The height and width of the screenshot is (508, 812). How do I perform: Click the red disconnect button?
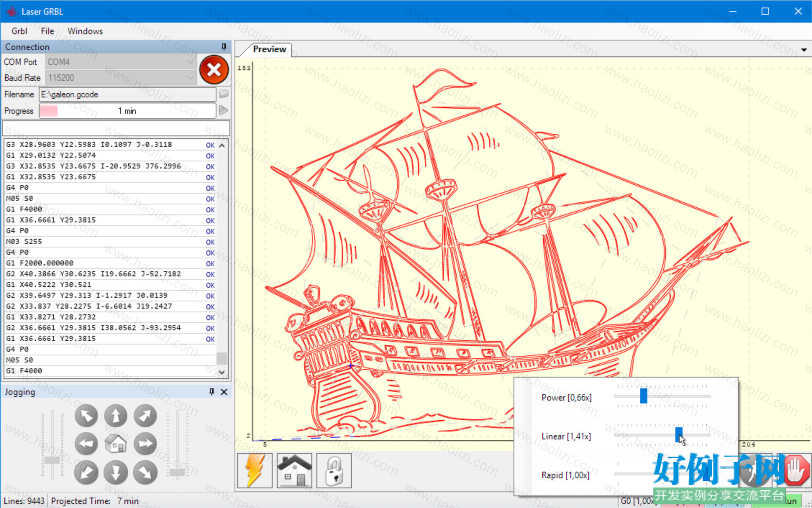(214, 70)
